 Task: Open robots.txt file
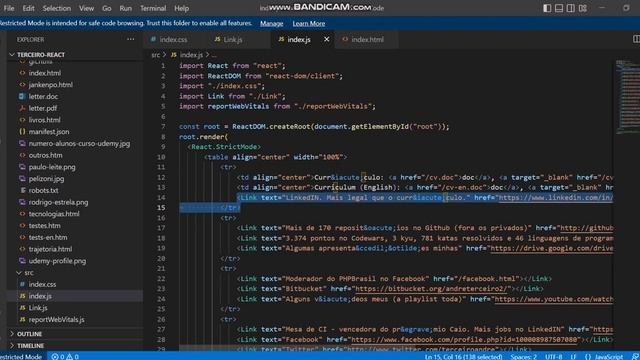[43, 191]
